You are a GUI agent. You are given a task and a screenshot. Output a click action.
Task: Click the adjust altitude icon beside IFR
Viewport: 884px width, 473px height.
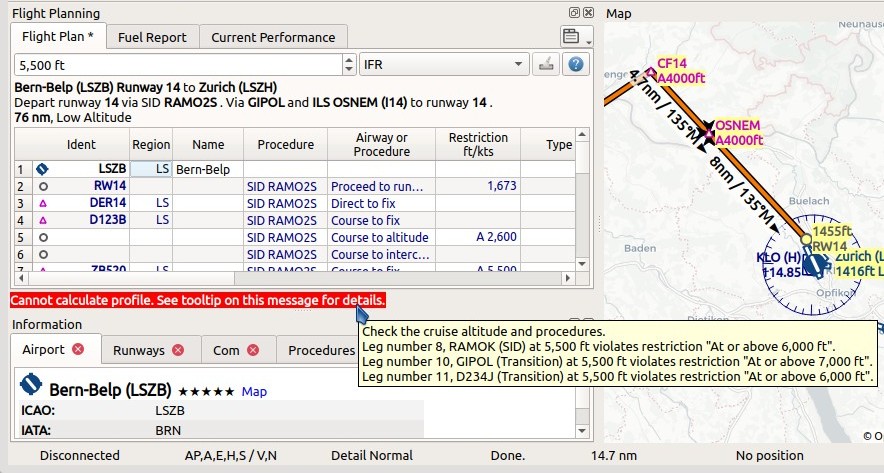[x=546, y=64]
